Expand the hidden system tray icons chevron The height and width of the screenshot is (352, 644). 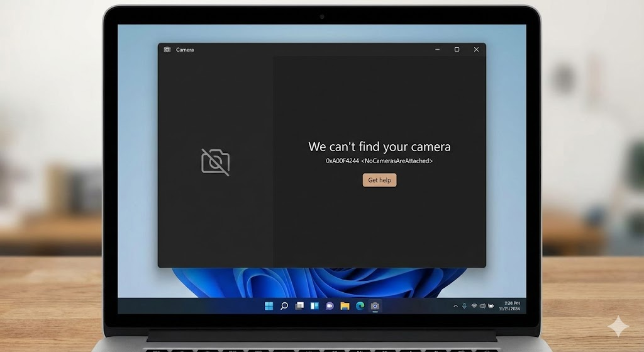tap(455, 306)
